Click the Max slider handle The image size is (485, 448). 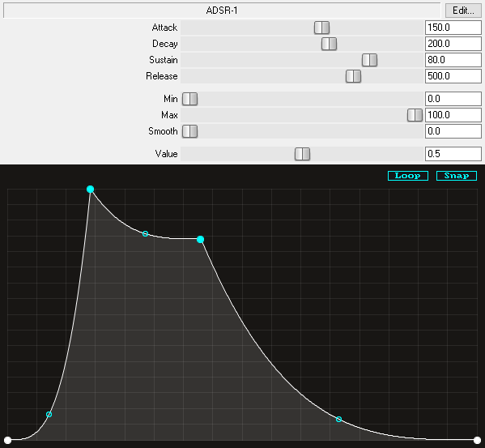pos(415,115)
